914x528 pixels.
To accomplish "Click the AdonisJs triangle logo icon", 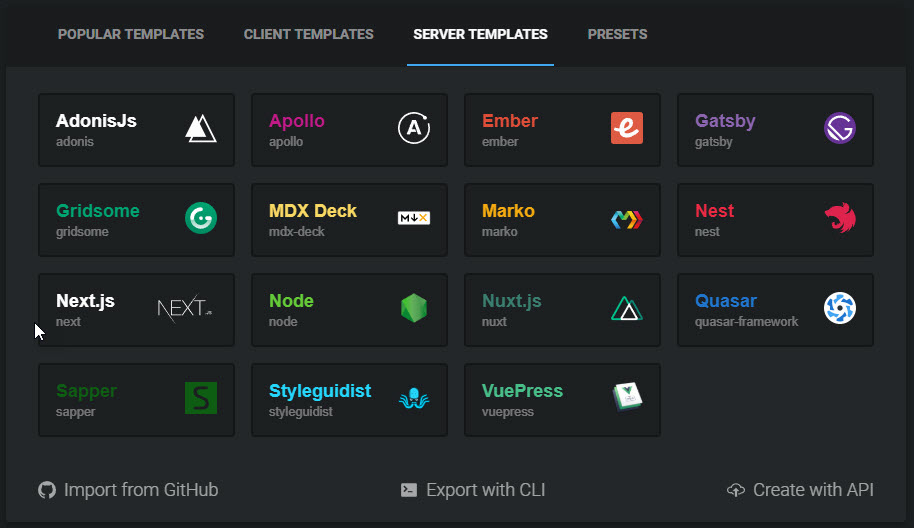I will [x=201, y=128].
